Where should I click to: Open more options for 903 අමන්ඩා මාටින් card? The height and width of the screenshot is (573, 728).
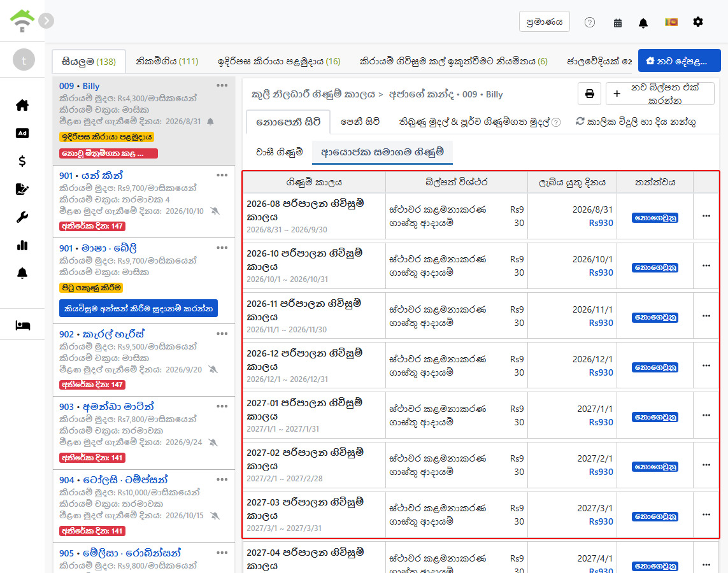pyautogui.click(x=222, y=406)
